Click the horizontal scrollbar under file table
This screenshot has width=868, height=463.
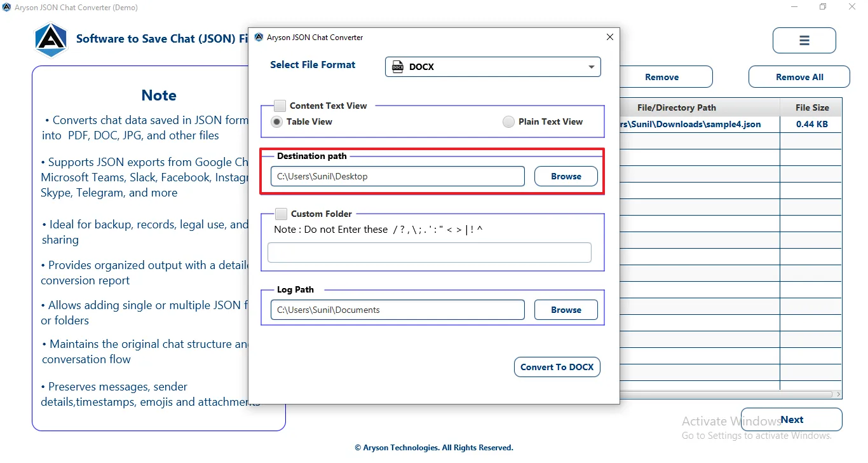point(726,394)
